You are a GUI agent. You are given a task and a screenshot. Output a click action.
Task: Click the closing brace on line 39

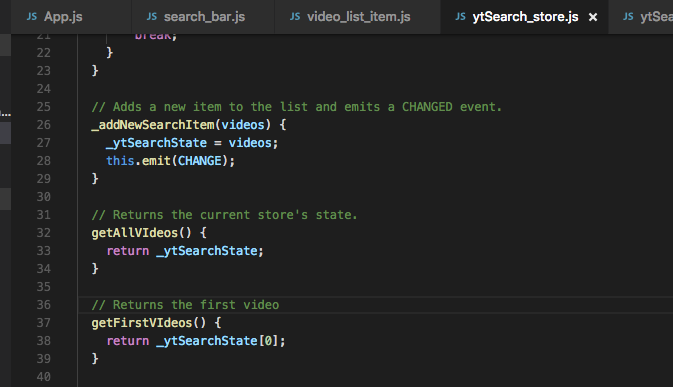point(95,359)
